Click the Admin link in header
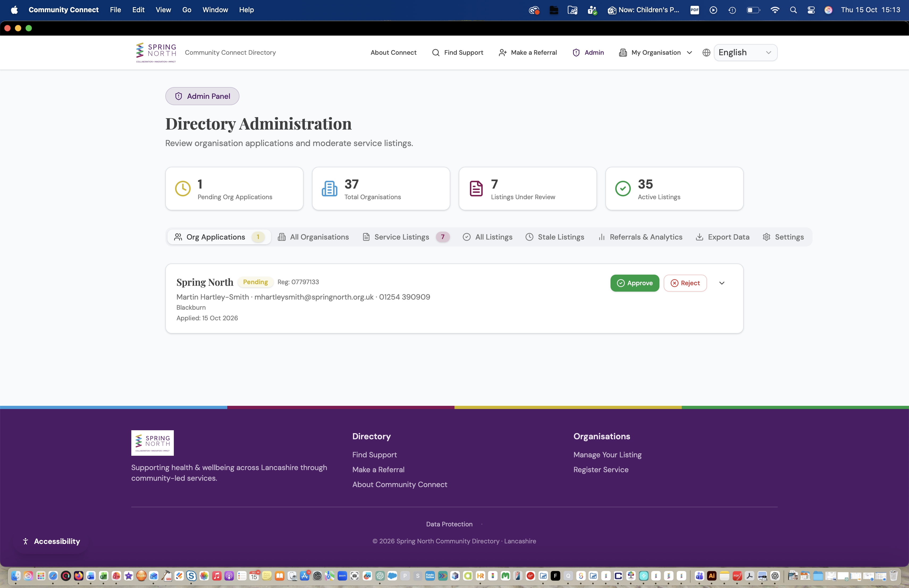909x588 pixels. [x=588, y=53]
